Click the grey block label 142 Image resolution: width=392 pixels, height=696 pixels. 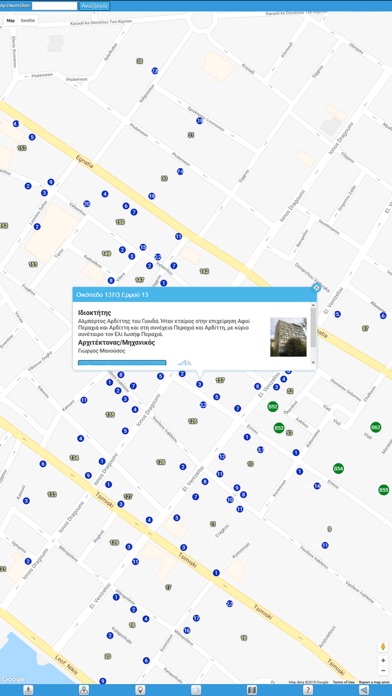pos(204,271)
